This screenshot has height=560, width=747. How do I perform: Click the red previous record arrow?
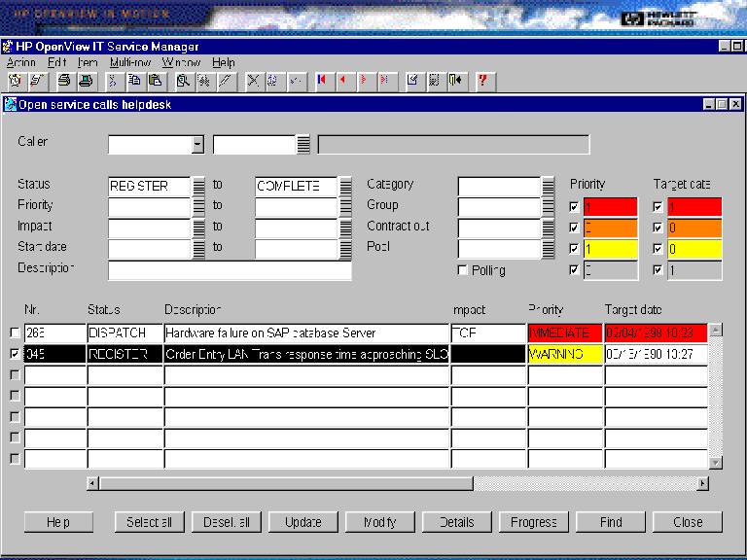point(342,81)
